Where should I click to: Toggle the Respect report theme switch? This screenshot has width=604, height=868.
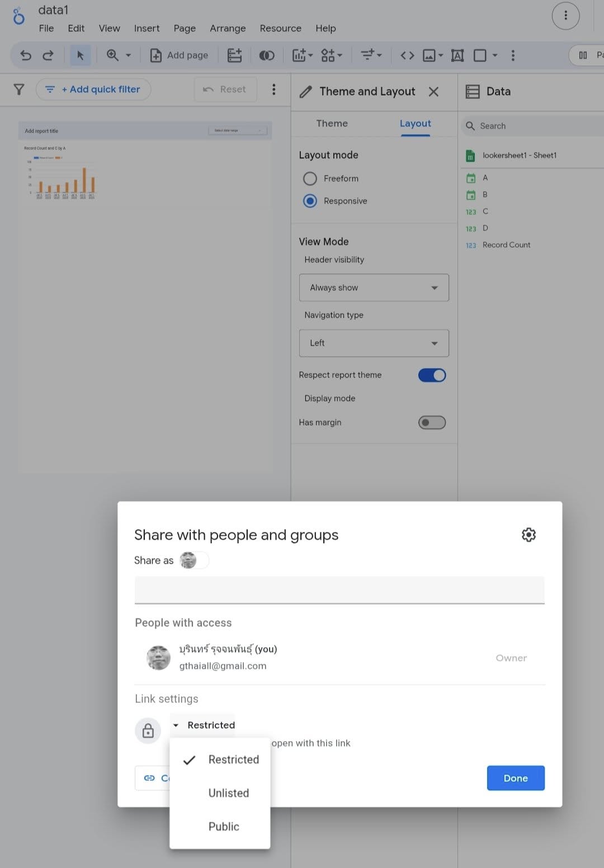tap(432, 375)
